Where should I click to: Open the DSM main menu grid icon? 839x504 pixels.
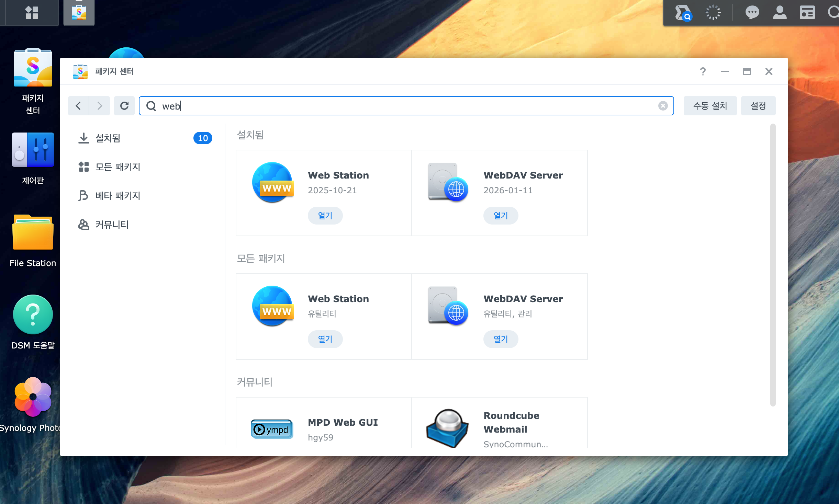32,13
